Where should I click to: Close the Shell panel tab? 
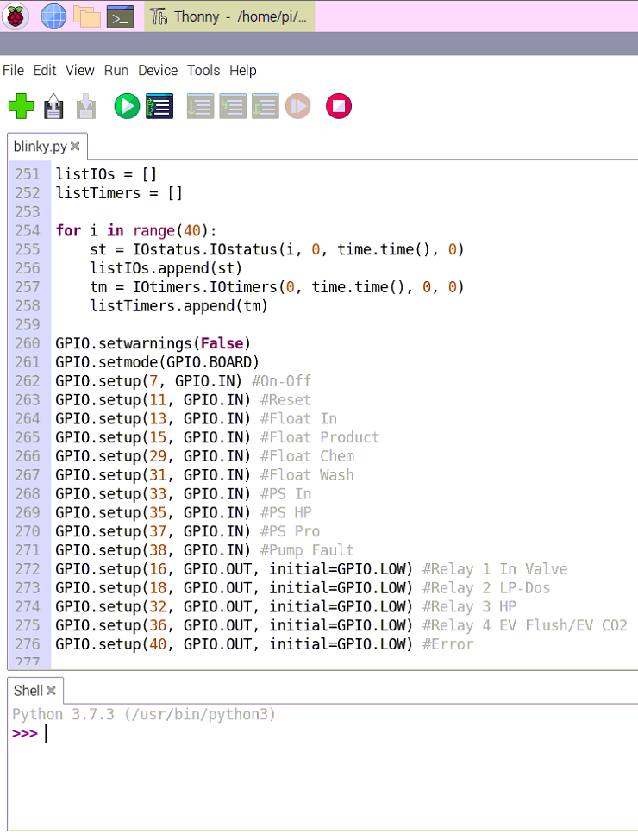point(51,691)
